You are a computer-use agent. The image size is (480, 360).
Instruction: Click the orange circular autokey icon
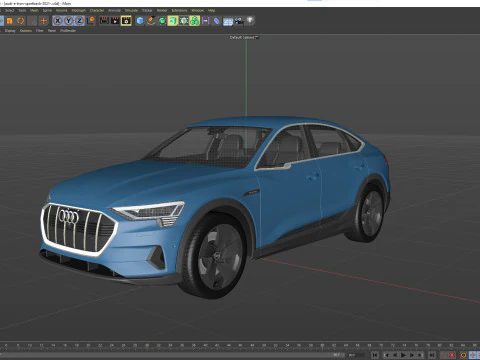(463, 355)
